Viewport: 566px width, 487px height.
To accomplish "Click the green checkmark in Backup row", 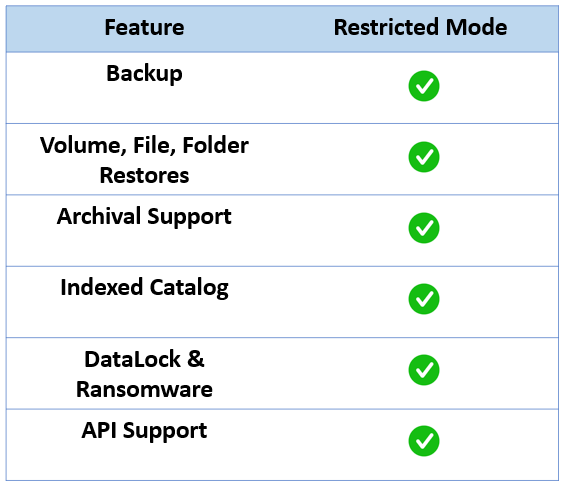I will (424, 86).
